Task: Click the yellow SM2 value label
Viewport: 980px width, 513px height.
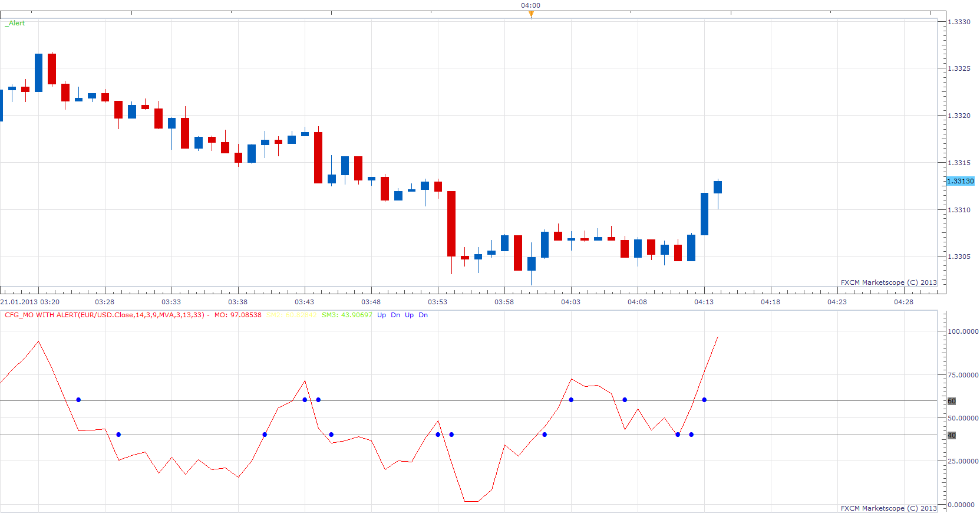Action: [x=291, y=315]
